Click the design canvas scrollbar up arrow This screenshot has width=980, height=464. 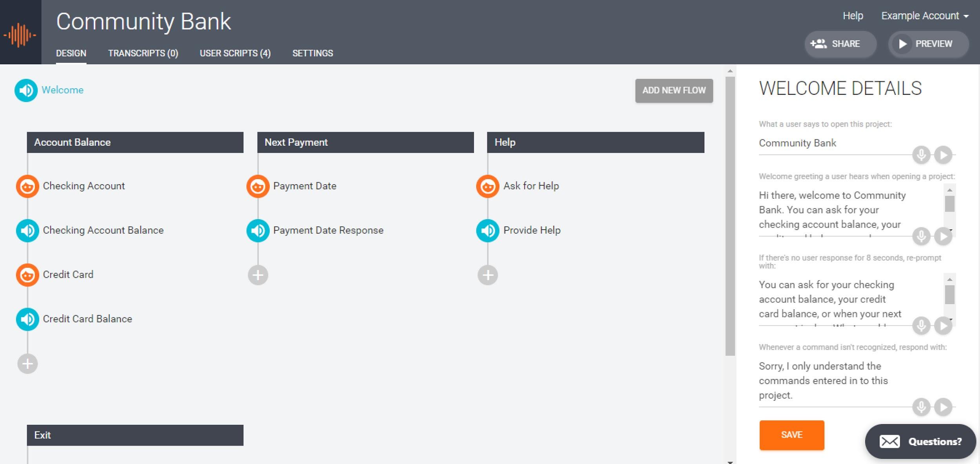pyautogui.click(x=730, y=71)
